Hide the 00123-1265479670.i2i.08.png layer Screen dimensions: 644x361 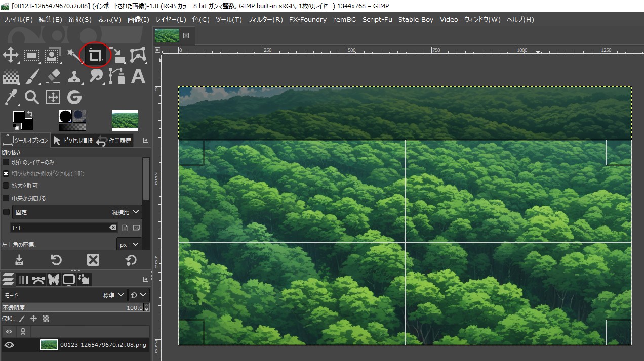[x=8, y=345]
